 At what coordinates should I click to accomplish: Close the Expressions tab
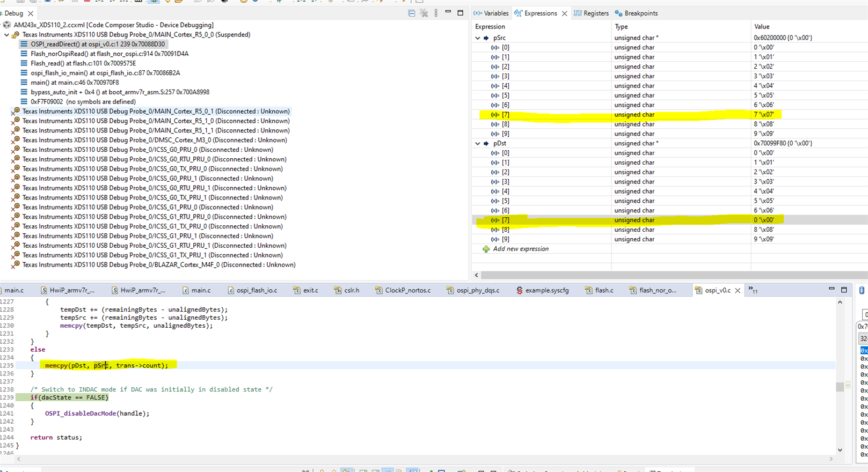click(564, 13)
